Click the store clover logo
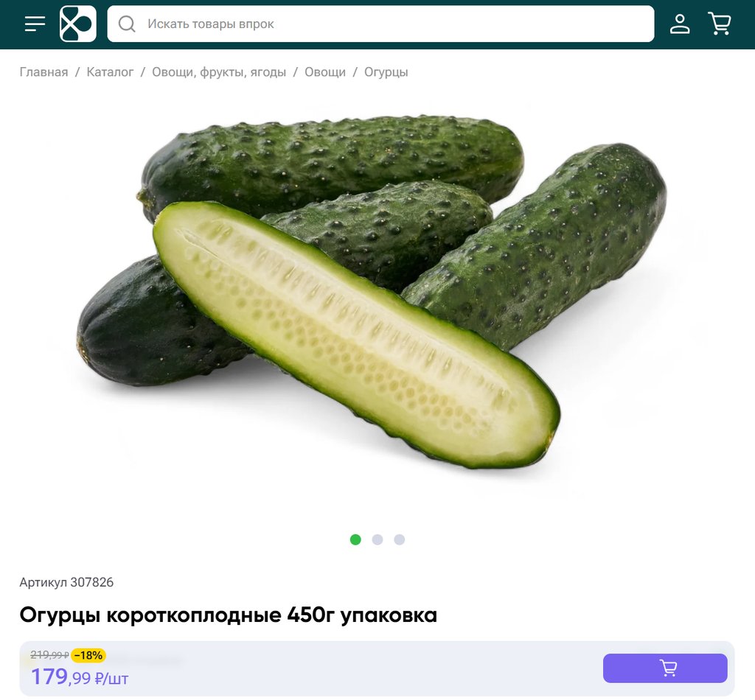Image resolution: width=755 pixels, height=700 pixels. [78, 24]
